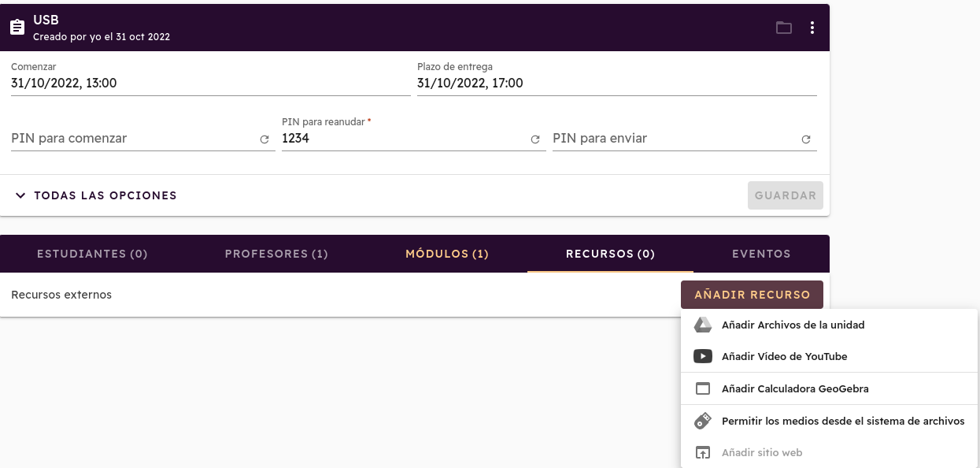This screenshot has height=468, width=980.
Task: Click the clipboard assignment icon beside USB
Action: pos(17,28)
